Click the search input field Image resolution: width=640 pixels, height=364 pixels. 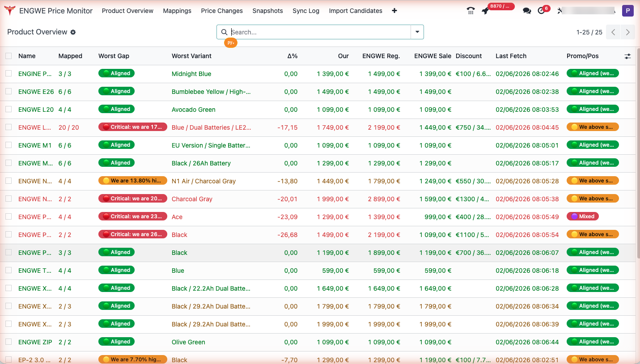[320, 32]
